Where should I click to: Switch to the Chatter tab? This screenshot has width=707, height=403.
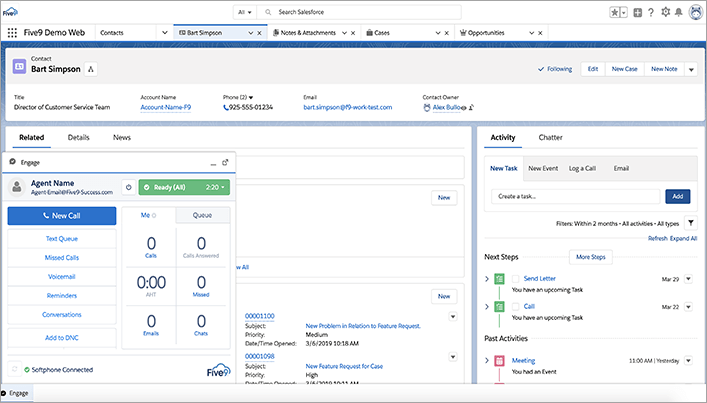point(550,137)
